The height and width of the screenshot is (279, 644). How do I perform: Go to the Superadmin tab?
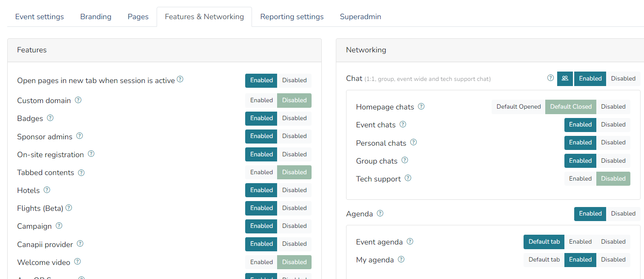tap(361, 17)
